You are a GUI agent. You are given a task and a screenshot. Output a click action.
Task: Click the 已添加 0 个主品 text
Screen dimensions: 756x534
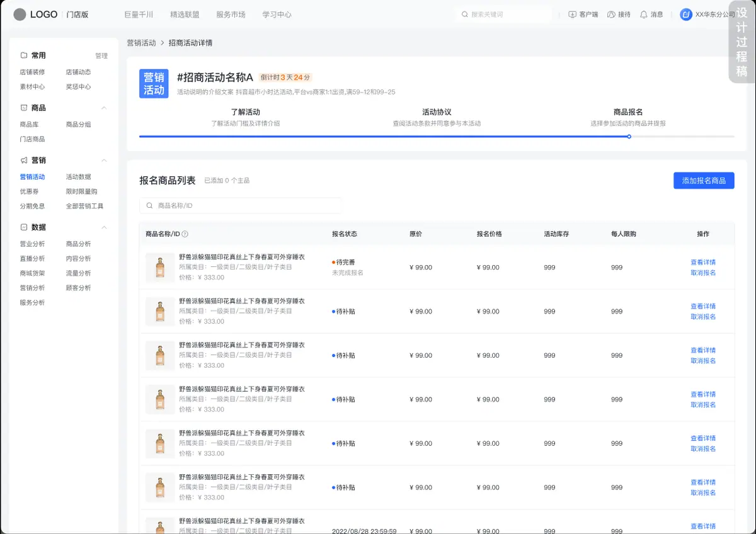coord(227,181)
